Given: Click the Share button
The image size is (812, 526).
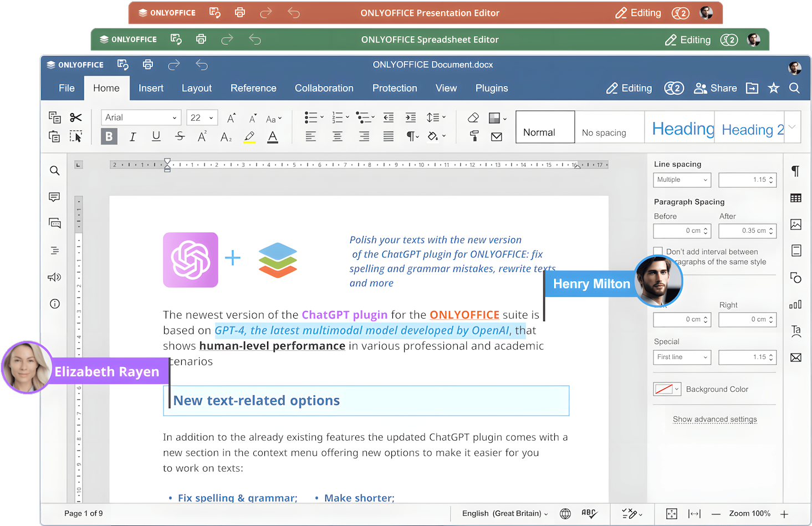Looking at the screenshot, I should tap(716, 88).
